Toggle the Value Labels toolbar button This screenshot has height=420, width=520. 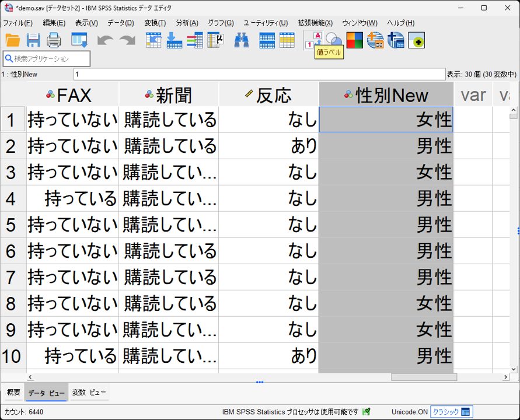[313, 40]
